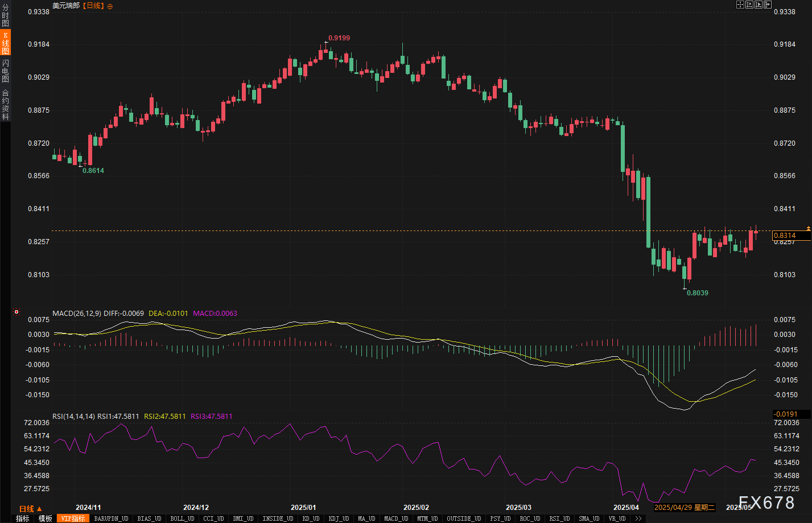Click the 指标 button in bottom bar
Image resolution: width=812 pixels, height=523 pixels.
[x=22, y=518]
